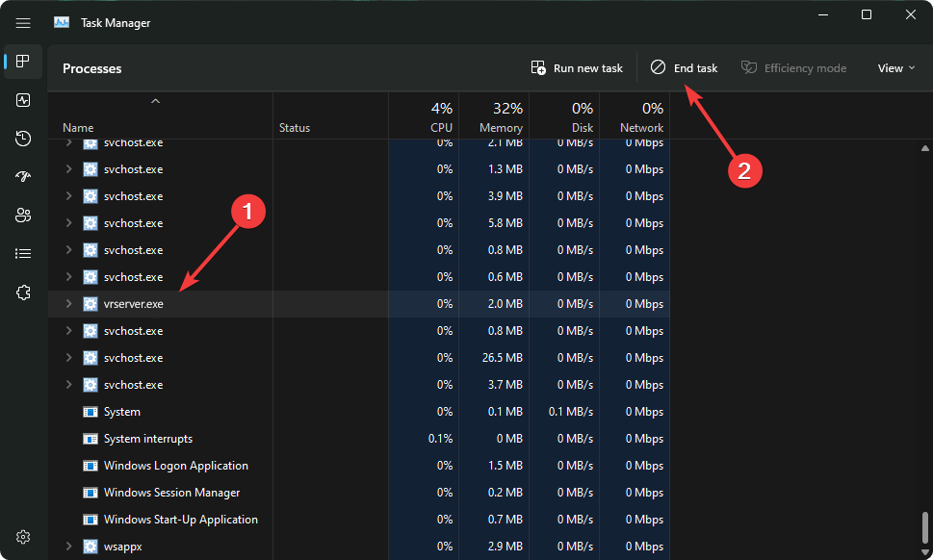This screenshot has height=560, width=933.
Task: Click the Efficiency mode label
Action: (x=805, y=68)
